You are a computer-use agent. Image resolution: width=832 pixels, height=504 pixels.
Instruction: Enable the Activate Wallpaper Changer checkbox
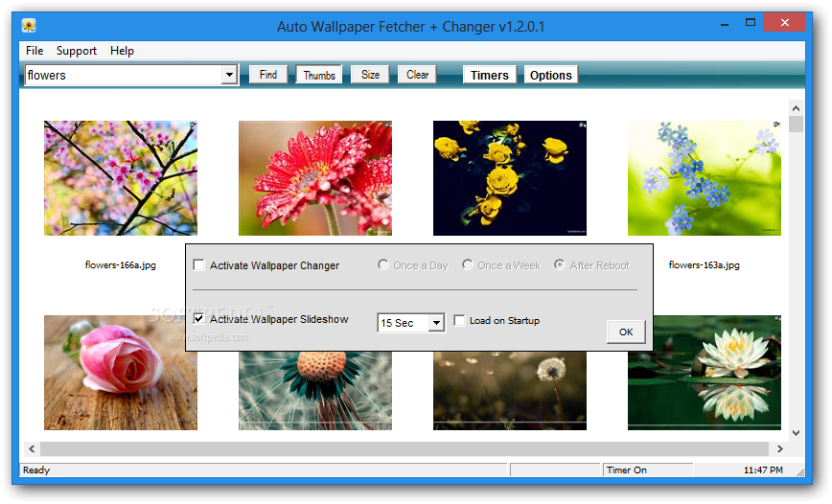(199, 264)
